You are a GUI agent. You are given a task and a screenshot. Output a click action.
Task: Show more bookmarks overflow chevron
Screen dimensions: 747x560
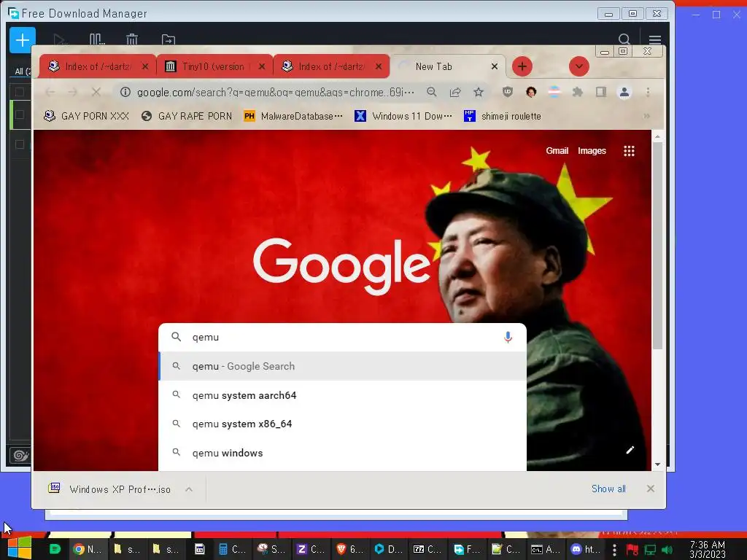(646, 116)
